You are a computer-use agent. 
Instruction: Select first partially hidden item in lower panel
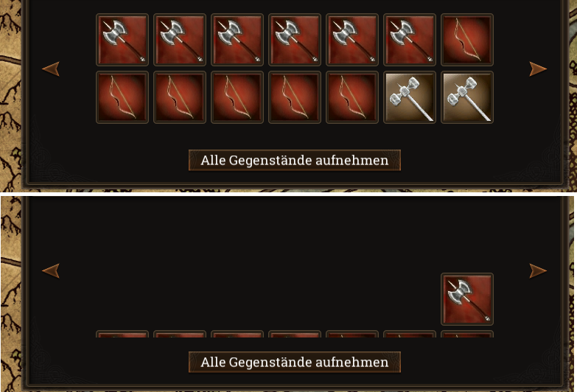pyautogui.click(x=122, y=335)
